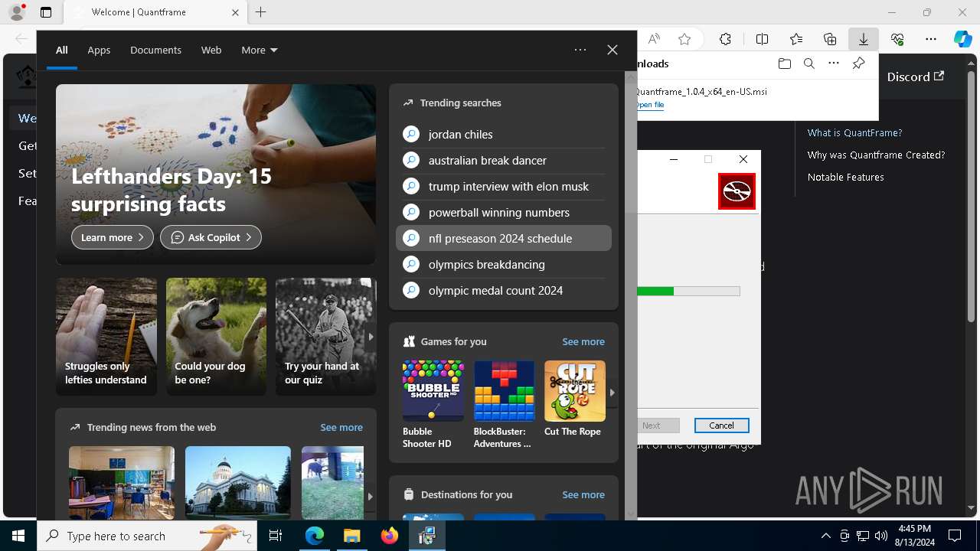See more Destinations for you
The height and width of the screenshot is (551, 980).
(x=583, y=494)
